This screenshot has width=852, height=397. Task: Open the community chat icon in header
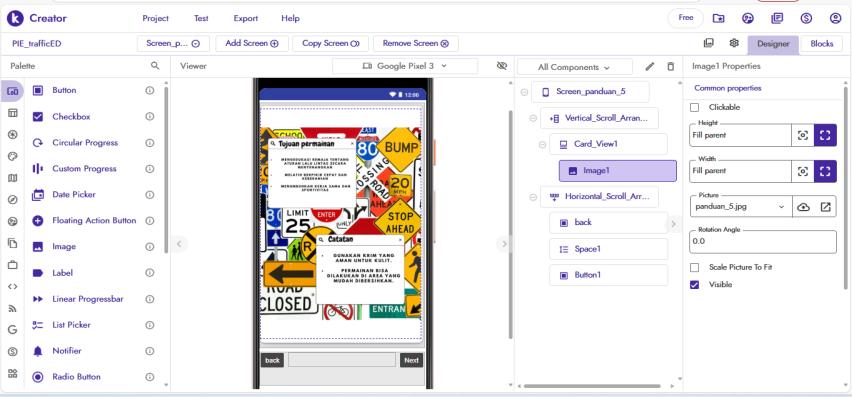tap(748, 18)
